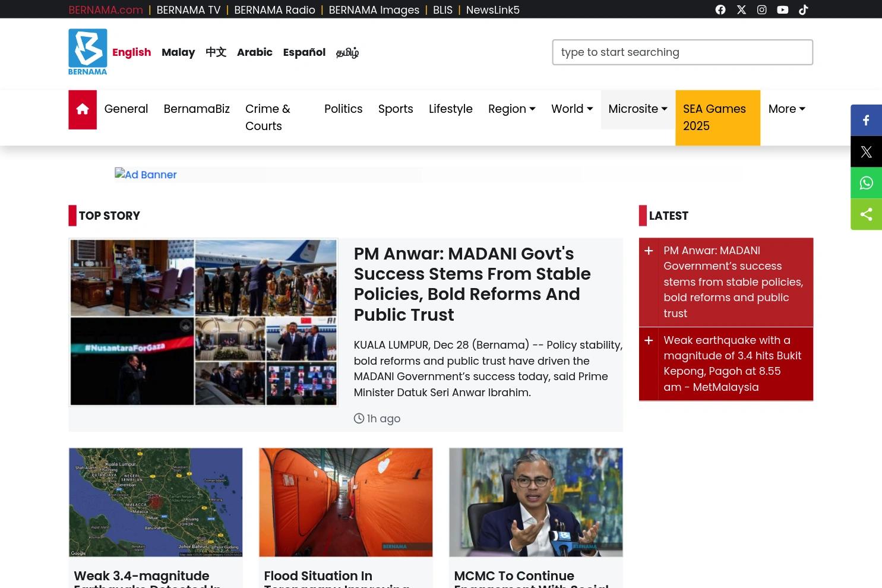
Task: Open the BERNAMA Radio top link
Action: pyautogui.click(x=274, y=10)
